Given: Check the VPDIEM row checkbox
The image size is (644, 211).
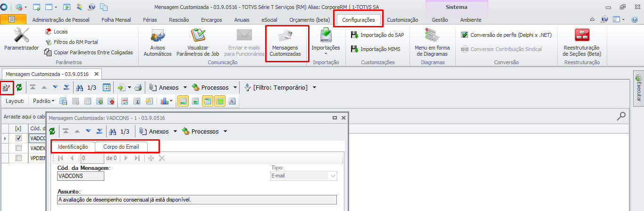Looking at the screenshot, I should pyautogui.click(x=18, y=158).
